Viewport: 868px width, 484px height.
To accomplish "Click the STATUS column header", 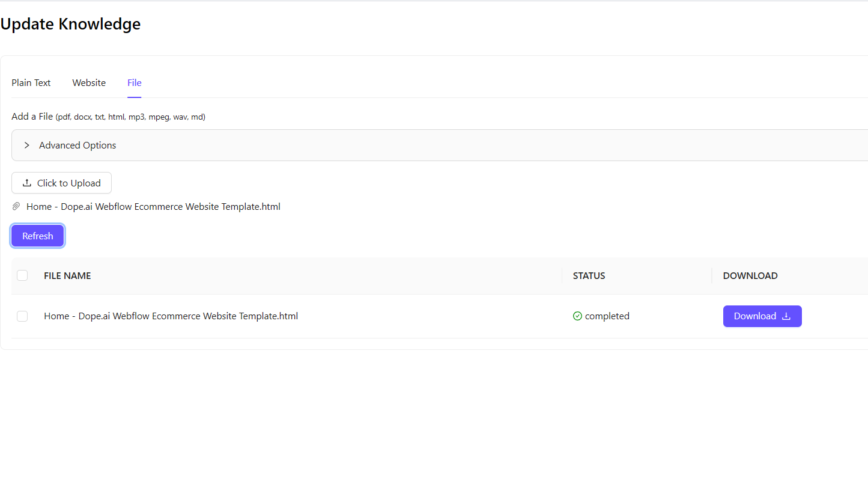I will (x=589, y=276).
